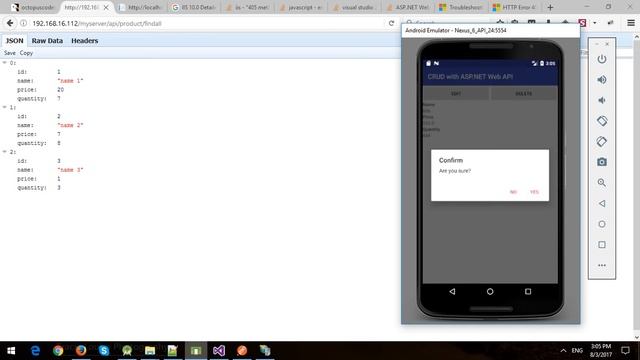Click Back triangle in emulator side toolbar
640x360 pixels.
602,203
